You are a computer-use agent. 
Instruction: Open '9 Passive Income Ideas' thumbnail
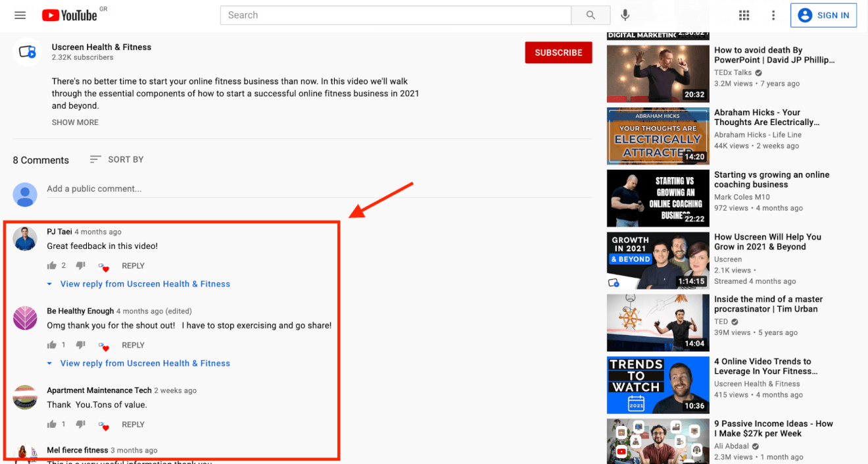click(658, 442)
